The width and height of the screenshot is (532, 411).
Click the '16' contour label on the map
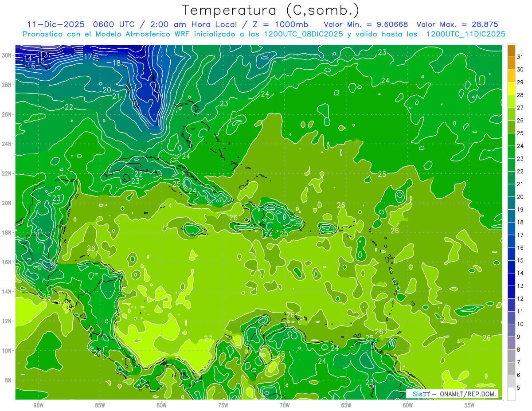tap(31, 66)
